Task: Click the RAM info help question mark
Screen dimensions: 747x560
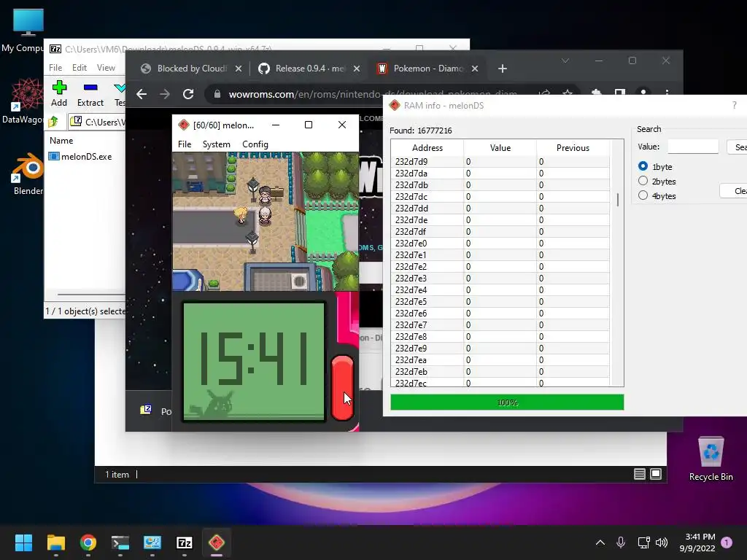Action: click(x=734, y=105)
